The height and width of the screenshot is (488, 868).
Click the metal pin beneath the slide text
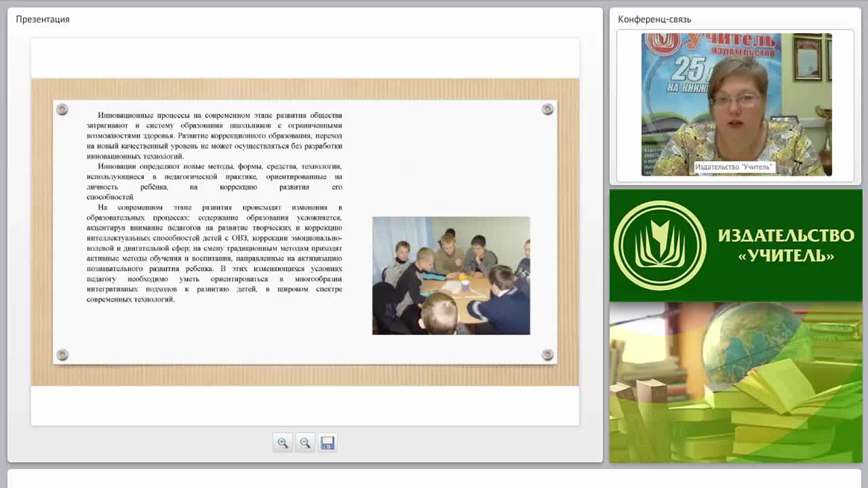(62, 354)
